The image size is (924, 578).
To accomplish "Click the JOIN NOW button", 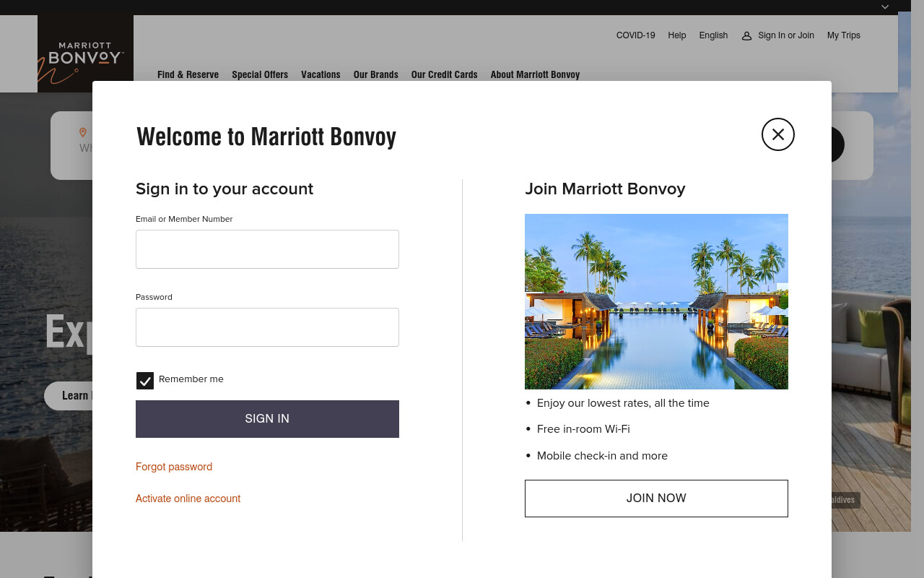I will coord(656,499).
